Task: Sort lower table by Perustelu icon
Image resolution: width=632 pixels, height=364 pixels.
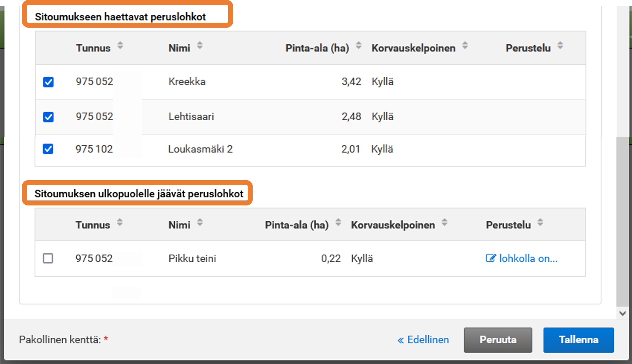Action: tap(540, 222)
